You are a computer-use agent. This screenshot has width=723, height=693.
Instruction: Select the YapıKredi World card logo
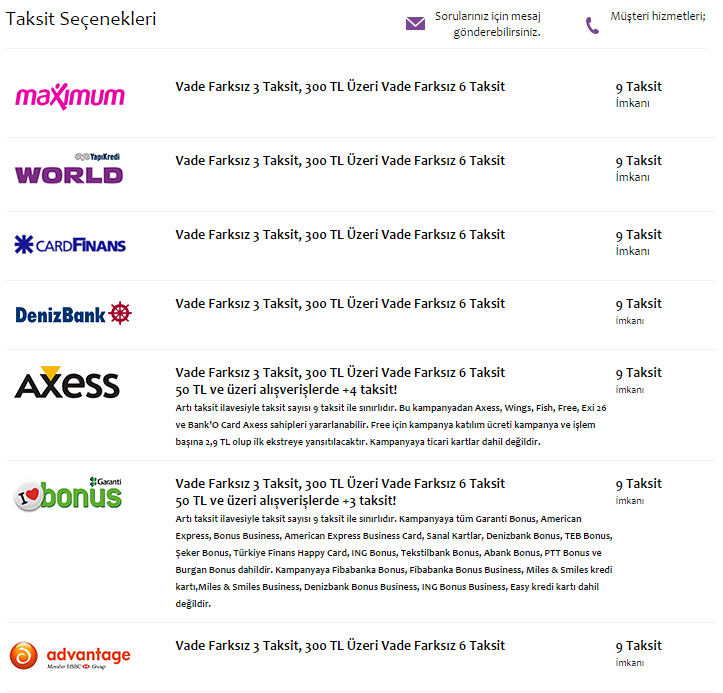pos(69,169)
